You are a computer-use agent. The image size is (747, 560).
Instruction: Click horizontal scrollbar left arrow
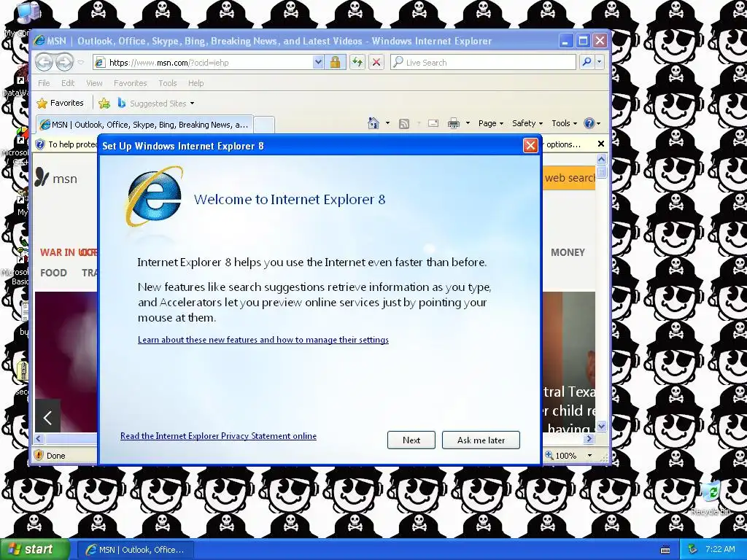39,438
